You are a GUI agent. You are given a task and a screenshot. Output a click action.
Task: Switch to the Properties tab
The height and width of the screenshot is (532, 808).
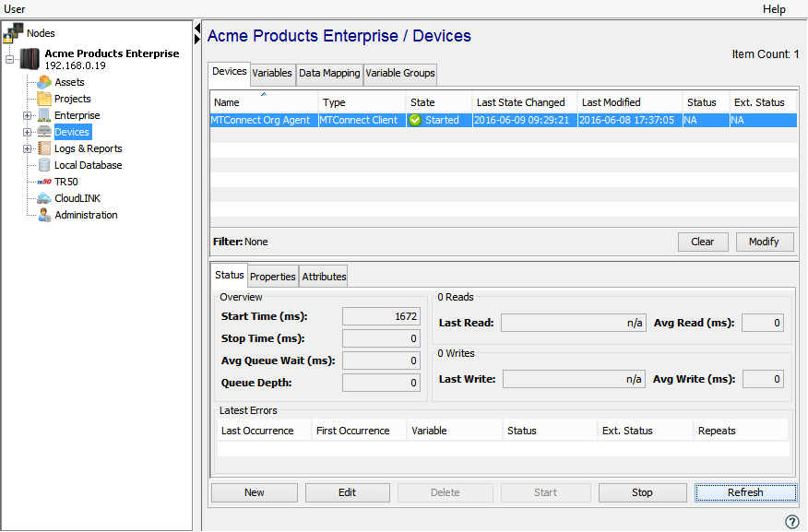(272, 276)
